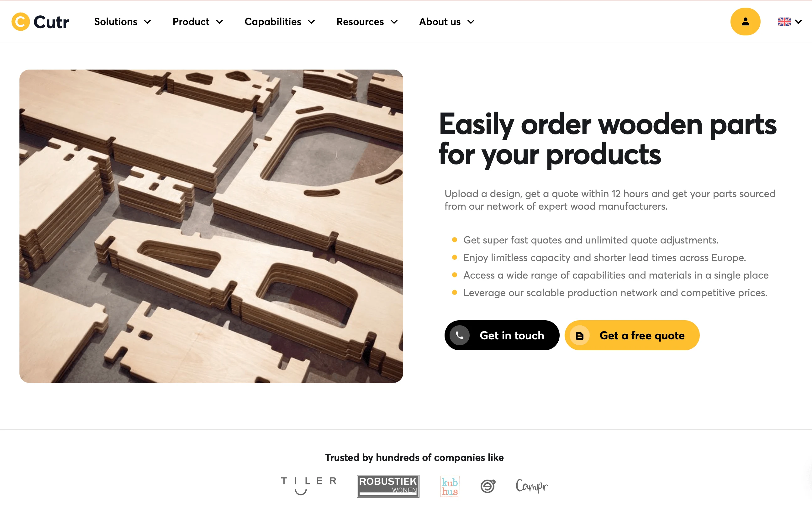Expand the Capabilities dropdown menu

[x=280, y=21]
